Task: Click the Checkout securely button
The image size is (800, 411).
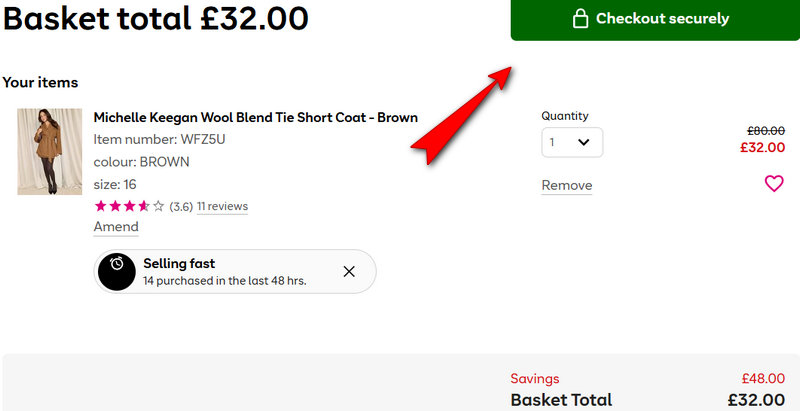Action: [655, 19]
